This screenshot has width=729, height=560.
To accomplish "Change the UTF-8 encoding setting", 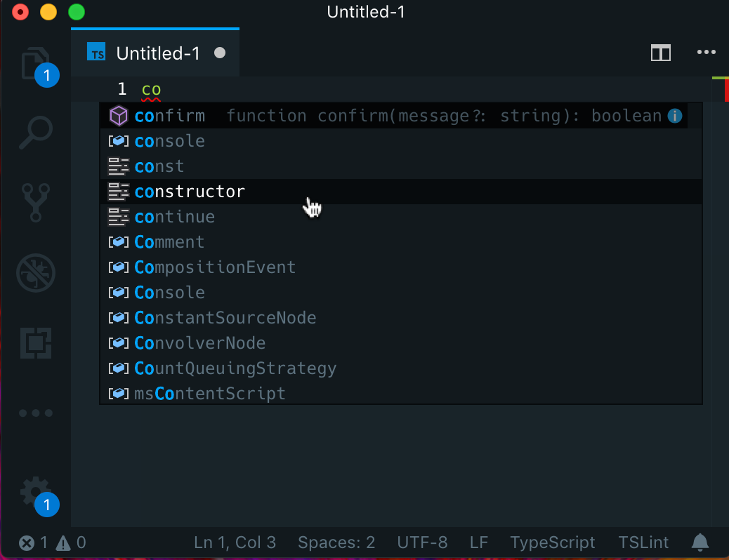I will tap(422, 542).
